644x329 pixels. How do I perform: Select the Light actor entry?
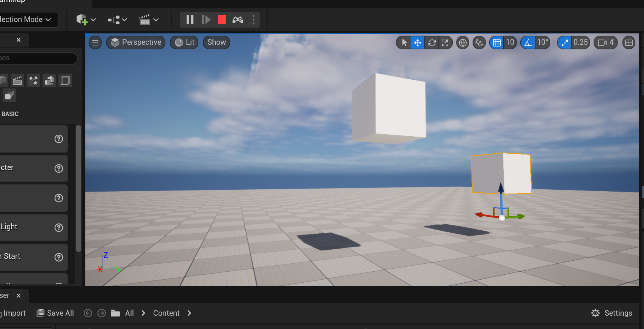coord(34,228)
